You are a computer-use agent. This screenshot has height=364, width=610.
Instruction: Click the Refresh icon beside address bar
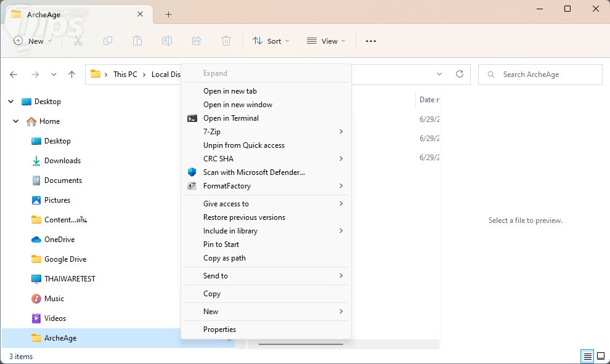(459, 74)
